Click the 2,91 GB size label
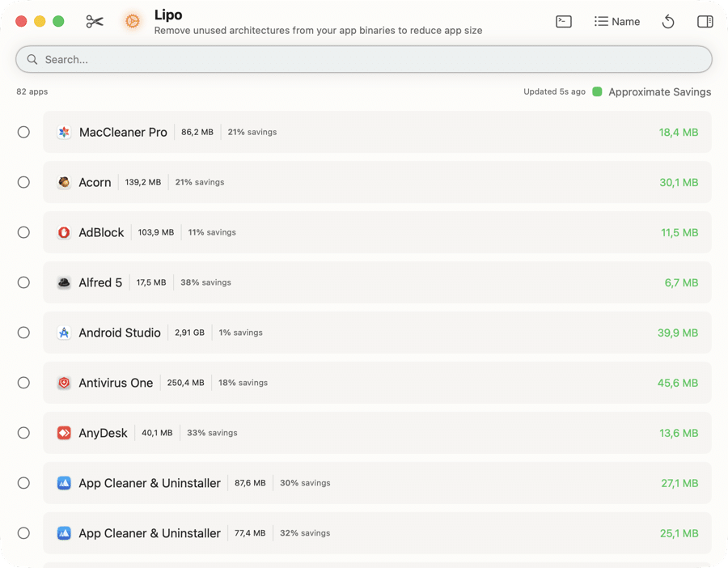728x568 pixels. [189, 333]
